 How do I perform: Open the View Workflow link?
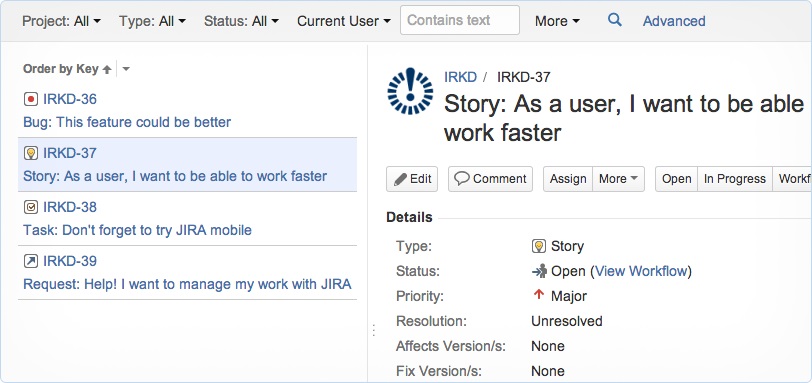click(x=641, y=271)
